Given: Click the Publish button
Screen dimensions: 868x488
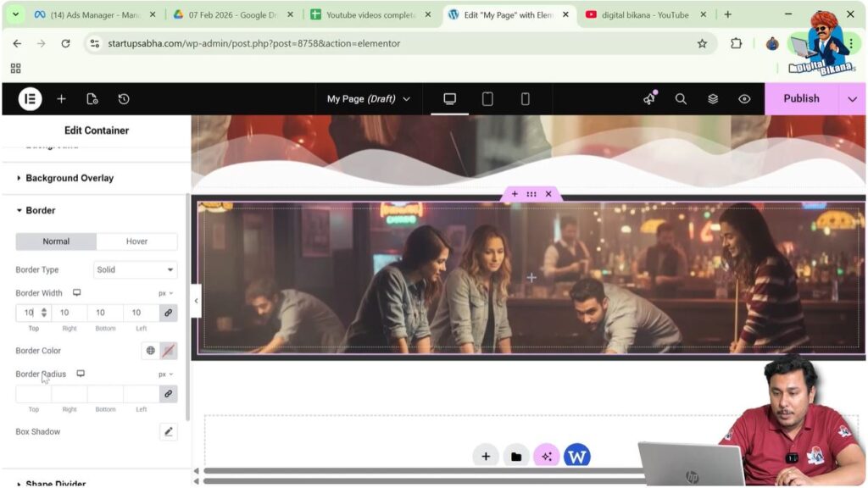Looking at the screenshot, I should click(x=800, y=99).
